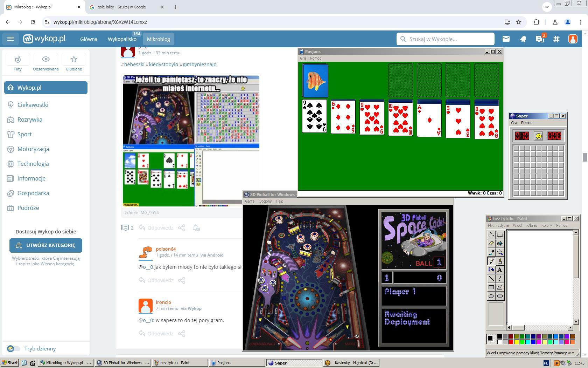Toggle Ulubione star in sidebar
Viewport: 588px width, 368px height.
(73, 63)
